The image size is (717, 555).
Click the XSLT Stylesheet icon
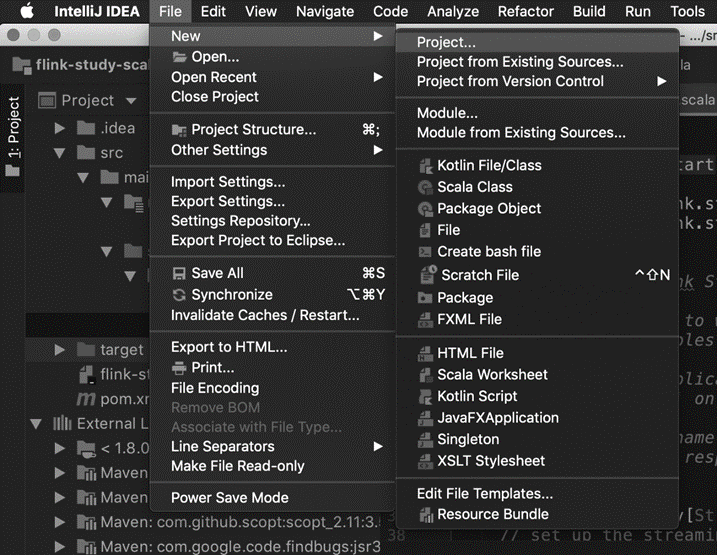coord(426,460)
